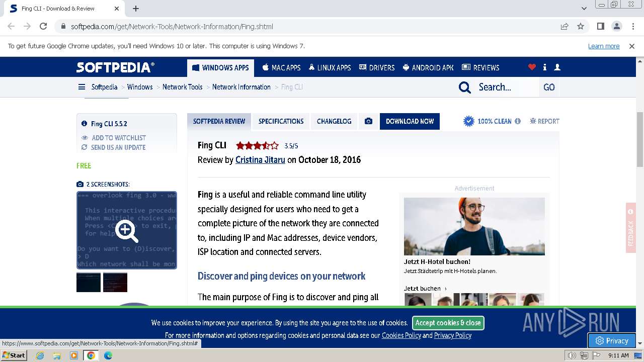Open the Changelog tab

click(x=334, y=121)
